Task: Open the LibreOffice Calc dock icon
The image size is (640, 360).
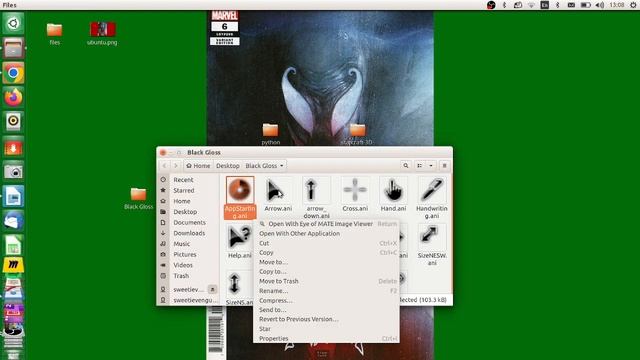Action: pos(13,246)
